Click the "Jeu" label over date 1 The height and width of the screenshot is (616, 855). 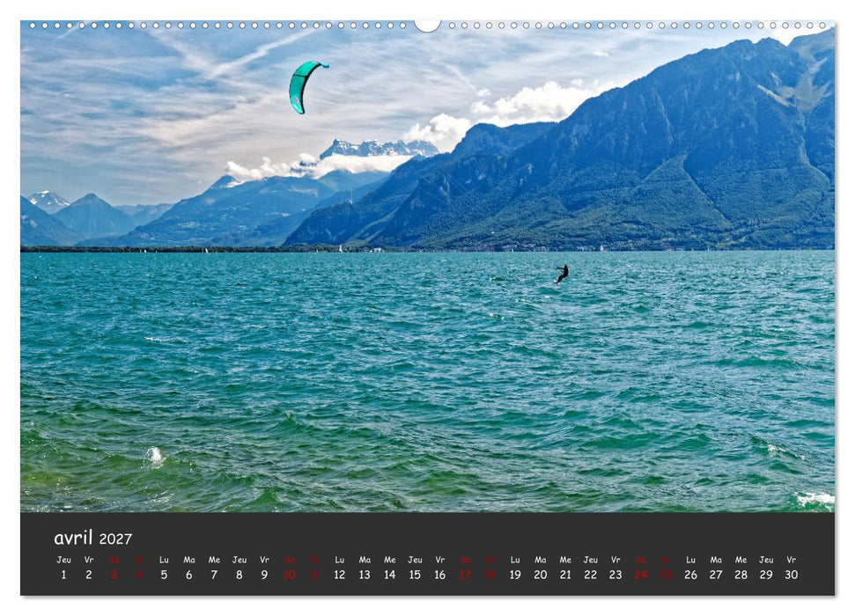[x=63, y=560]
